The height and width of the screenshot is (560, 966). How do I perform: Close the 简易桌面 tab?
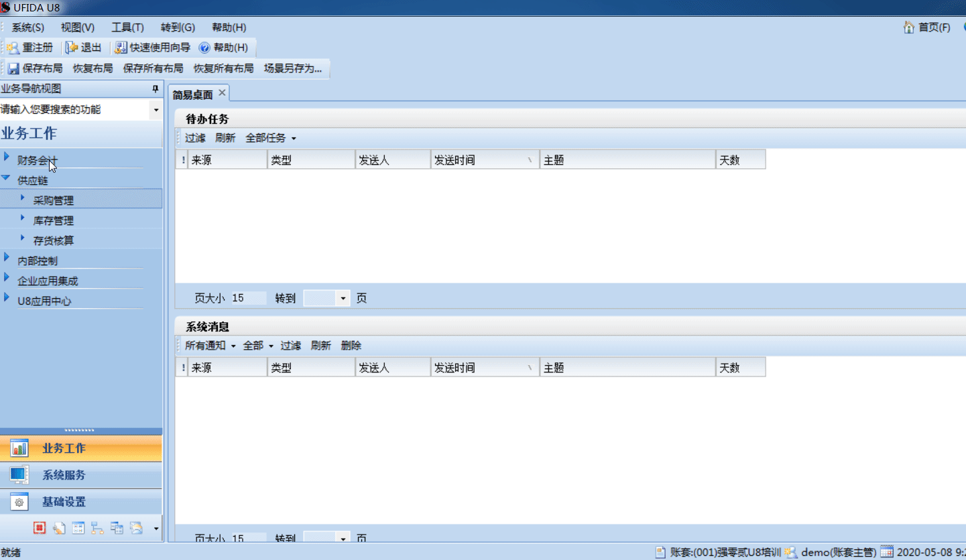tap(222, 93)
